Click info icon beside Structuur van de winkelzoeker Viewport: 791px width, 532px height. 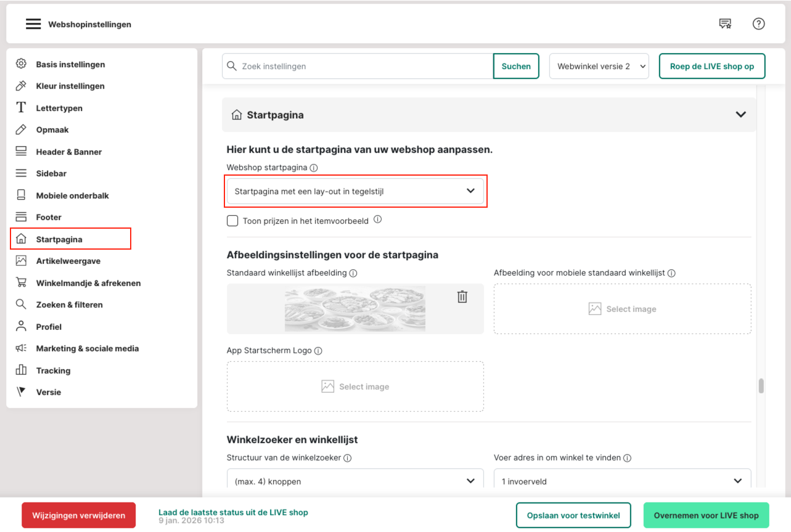coord(348,458)
